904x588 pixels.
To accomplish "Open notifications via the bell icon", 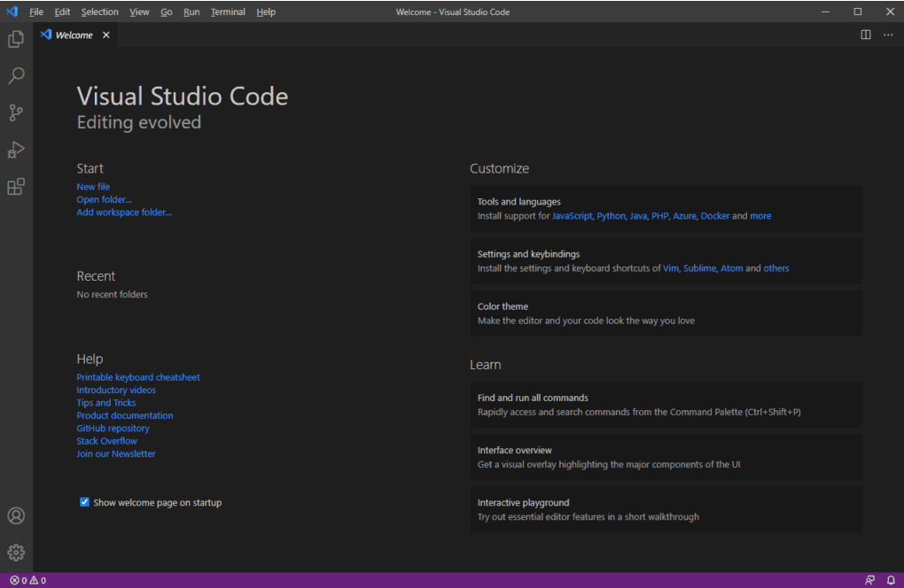I will point(892,580).
